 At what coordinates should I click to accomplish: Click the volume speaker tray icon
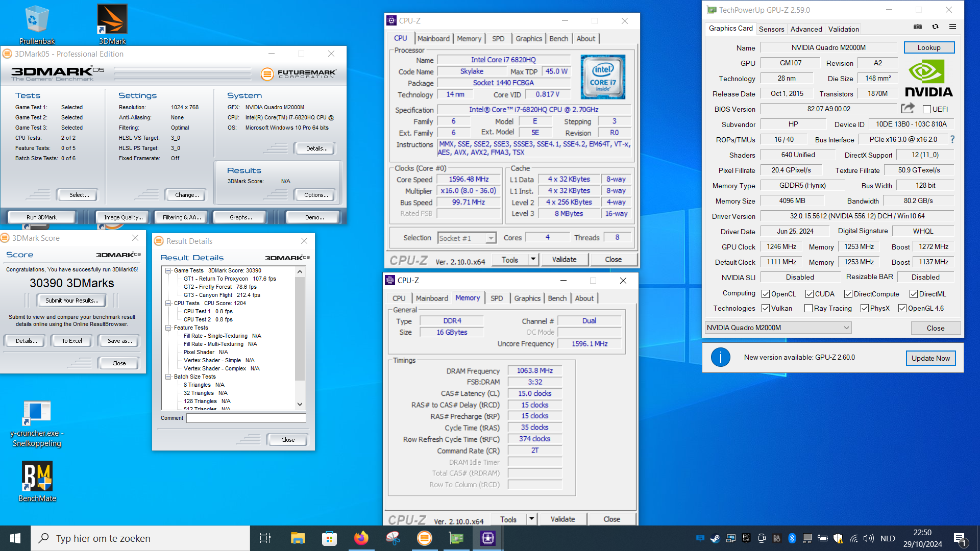coord(868,538)
